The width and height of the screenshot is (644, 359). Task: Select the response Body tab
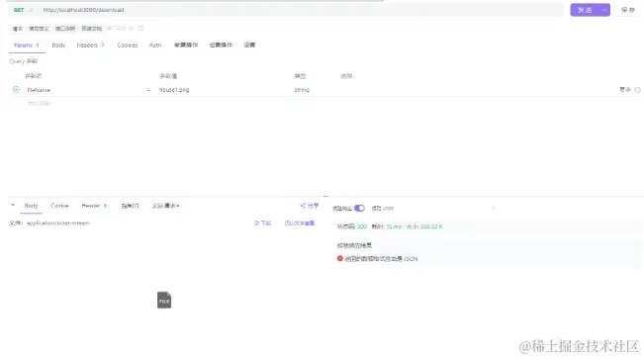(32, 206)
